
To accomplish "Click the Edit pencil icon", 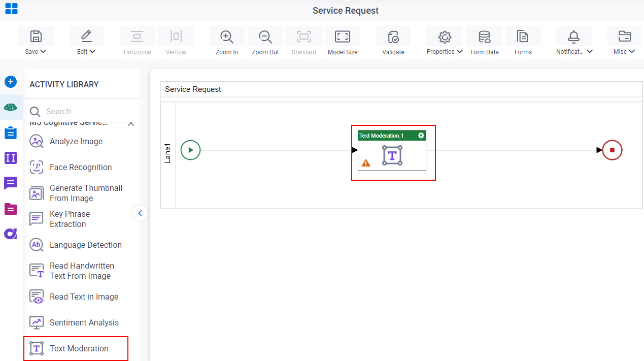I will click(86, 37).
